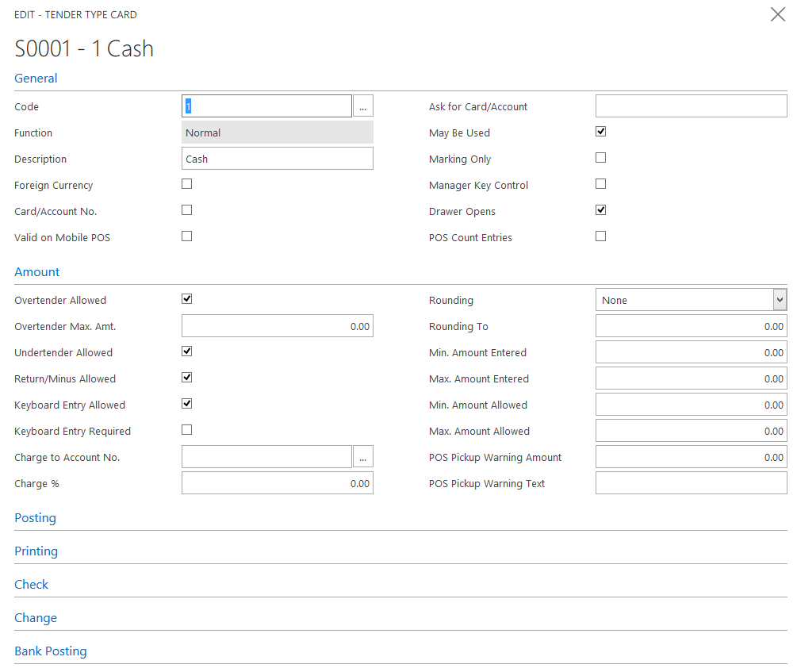Expand the Printing section
Screen dimensions: 797x672
[x=36, y=551]
